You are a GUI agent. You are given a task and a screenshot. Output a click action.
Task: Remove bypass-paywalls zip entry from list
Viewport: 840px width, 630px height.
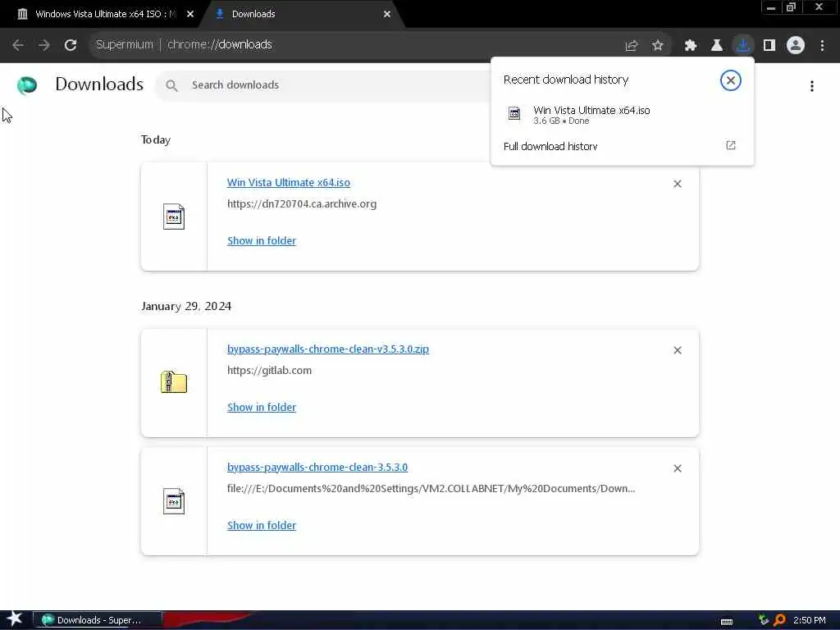click(x=677, y=350)
